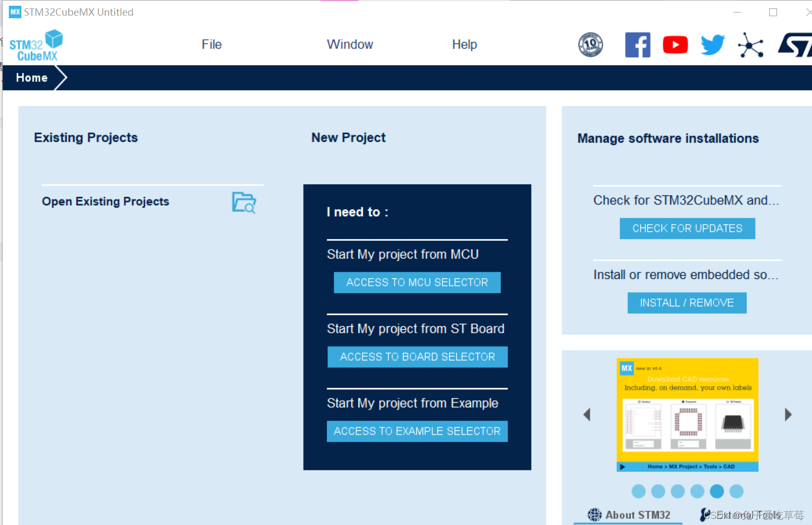Click the STM32CubeMX Untitled window title
Screen dimensions: 812x525
click(79, 12)
